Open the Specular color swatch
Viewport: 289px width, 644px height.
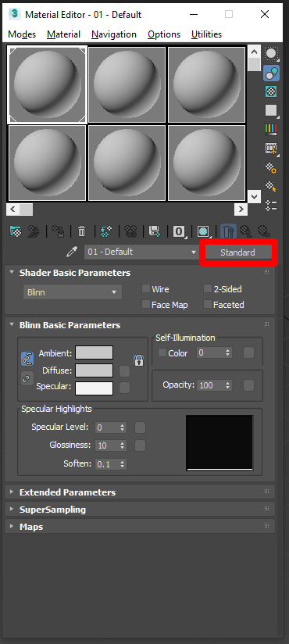coord(94,388)
